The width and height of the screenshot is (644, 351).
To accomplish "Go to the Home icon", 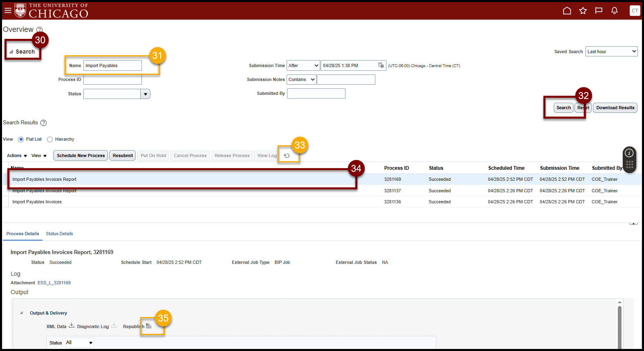I will (x=567, y=11).
